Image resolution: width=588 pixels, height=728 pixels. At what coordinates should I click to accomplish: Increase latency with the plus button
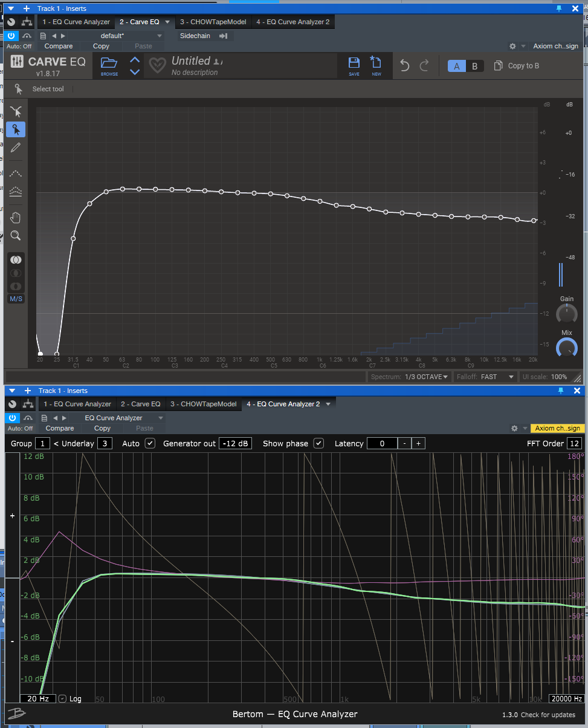[418, 443]
